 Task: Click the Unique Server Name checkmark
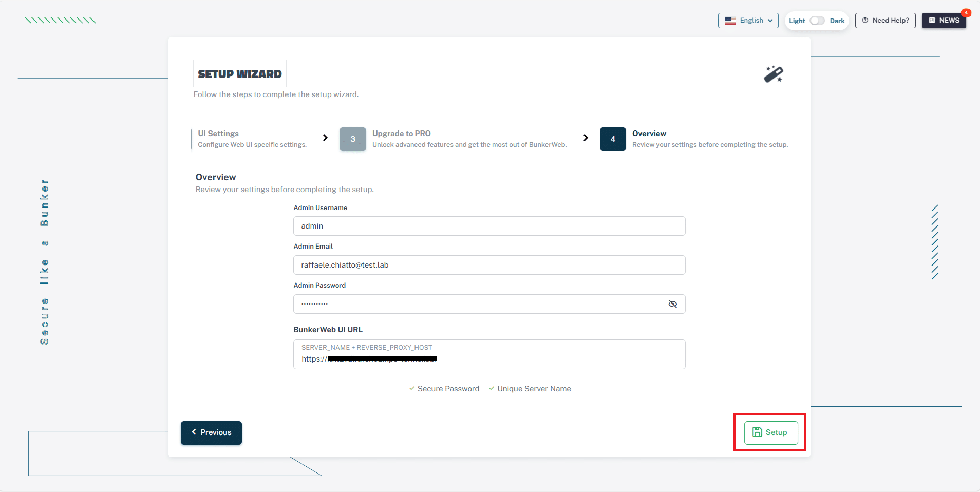point(492,389)
